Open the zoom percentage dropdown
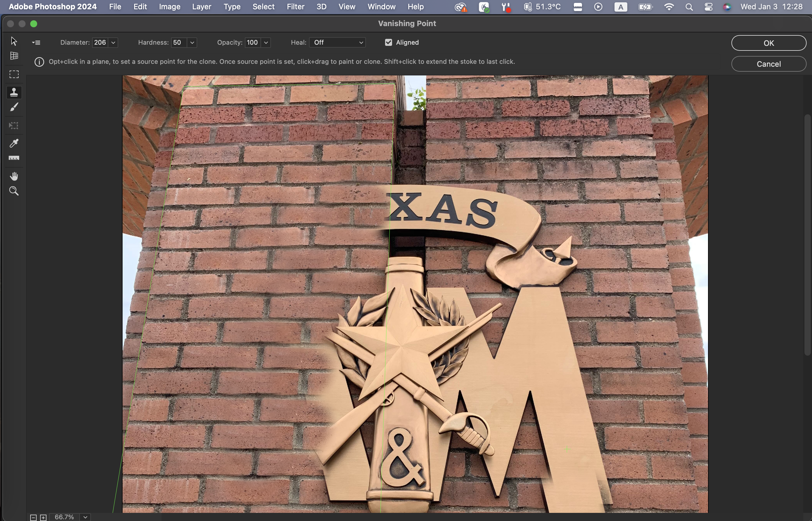The width and height of the screenshot is (812, 521). click(85, 517)
